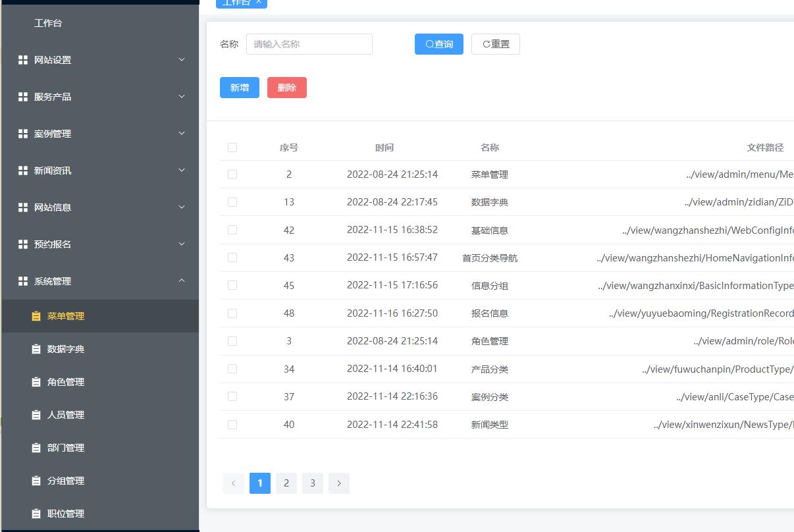Click the document icon beside 角色管理
The image size is (794, 532).
(36, 382)
